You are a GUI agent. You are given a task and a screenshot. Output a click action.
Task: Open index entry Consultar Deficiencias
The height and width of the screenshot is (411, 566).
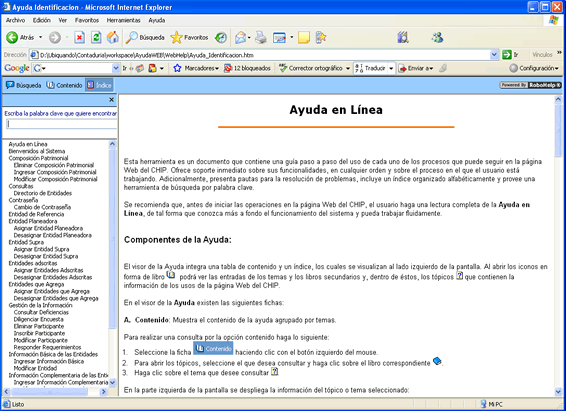click(x=41, y=312)
